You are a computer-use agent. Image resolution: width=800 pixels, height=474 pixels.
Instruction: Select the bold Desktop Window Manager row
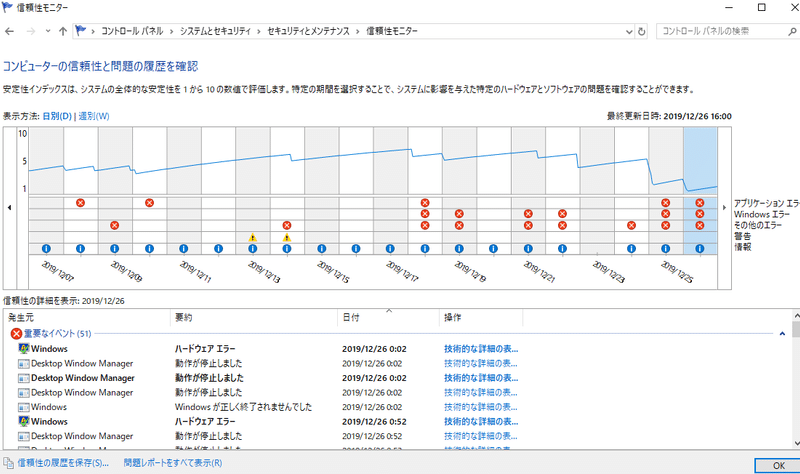pyautogui.click(x=398, y=378)
